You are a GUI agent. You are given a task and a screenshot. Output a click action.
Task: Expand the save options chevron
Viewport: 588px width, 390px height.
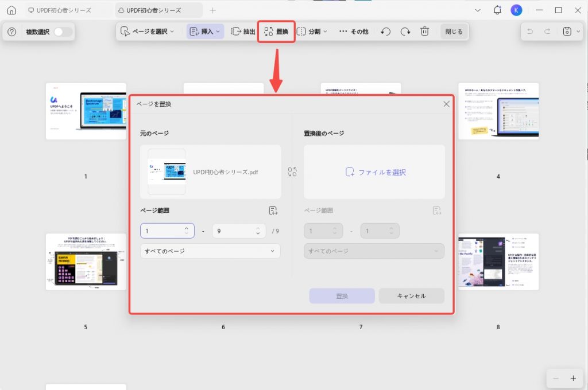pyautogui.click(x=578, y=32)
